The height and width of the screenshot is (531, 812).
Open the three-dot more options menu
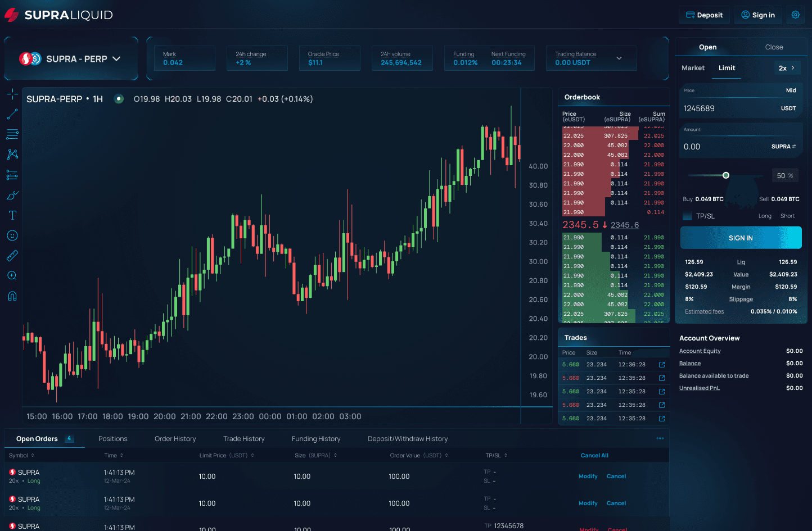click(660, 438)
